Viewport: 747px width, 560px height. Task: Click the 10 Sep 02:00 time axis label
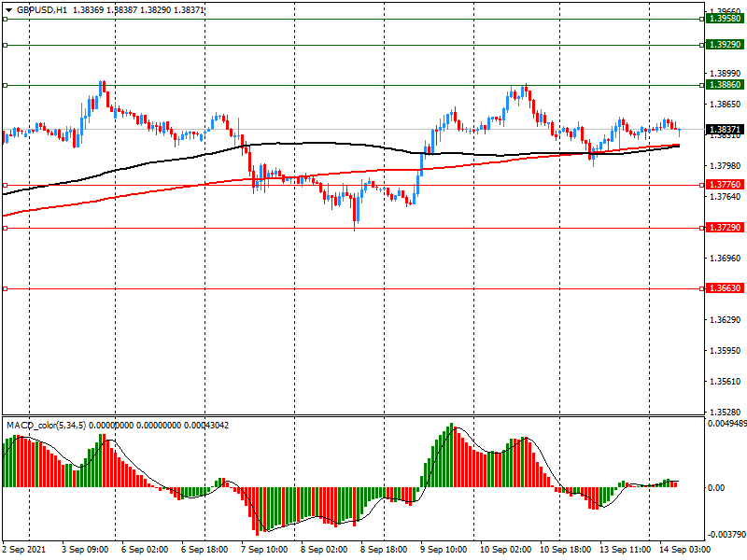(x=505, y=550)
